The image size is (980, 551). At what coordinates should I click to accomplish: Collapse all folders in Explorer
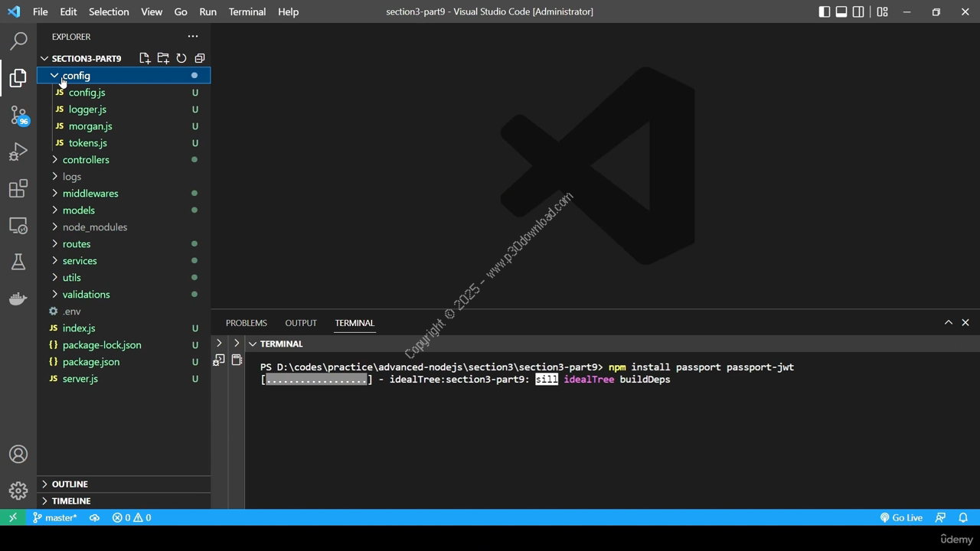click(x=200, y=58)
